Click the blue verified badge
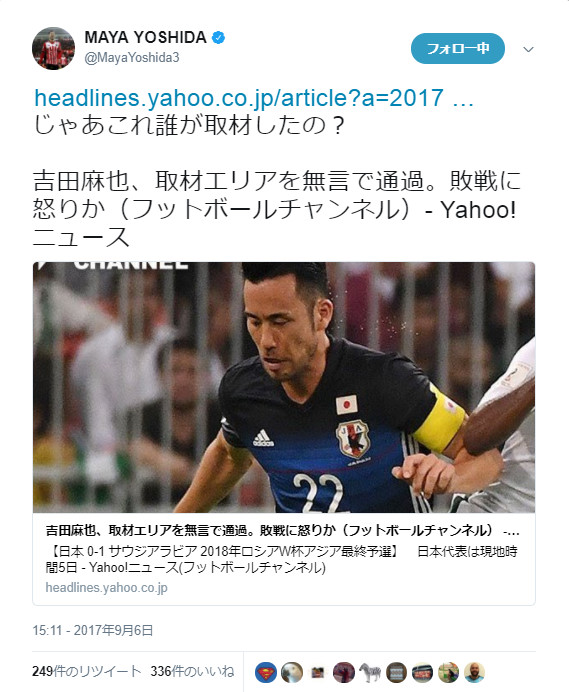The image size is (569, 692). point(218,38)
